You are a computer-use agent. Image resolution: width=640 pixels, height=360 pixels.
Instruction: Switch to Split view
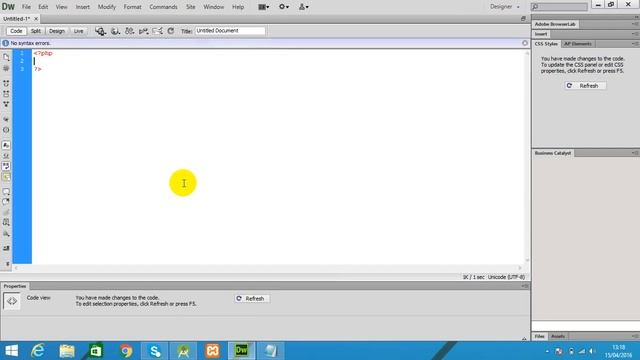[36, 31]
